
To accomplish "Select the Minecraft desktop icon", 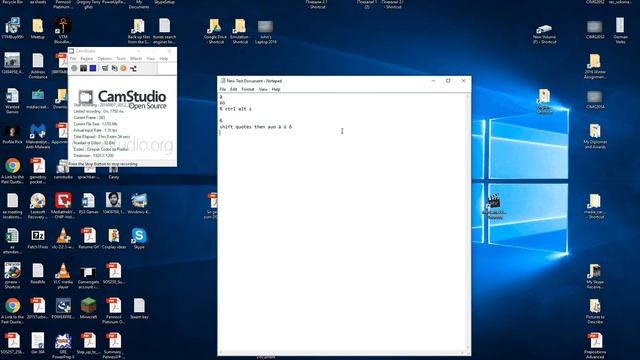I will pos(88,308).
